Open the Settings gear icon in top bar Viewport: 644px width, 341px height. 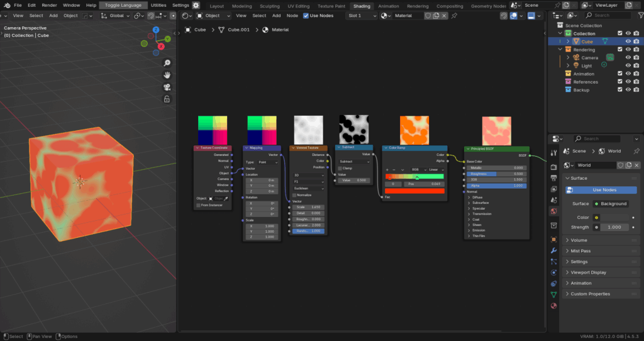[x=196, y=5]
